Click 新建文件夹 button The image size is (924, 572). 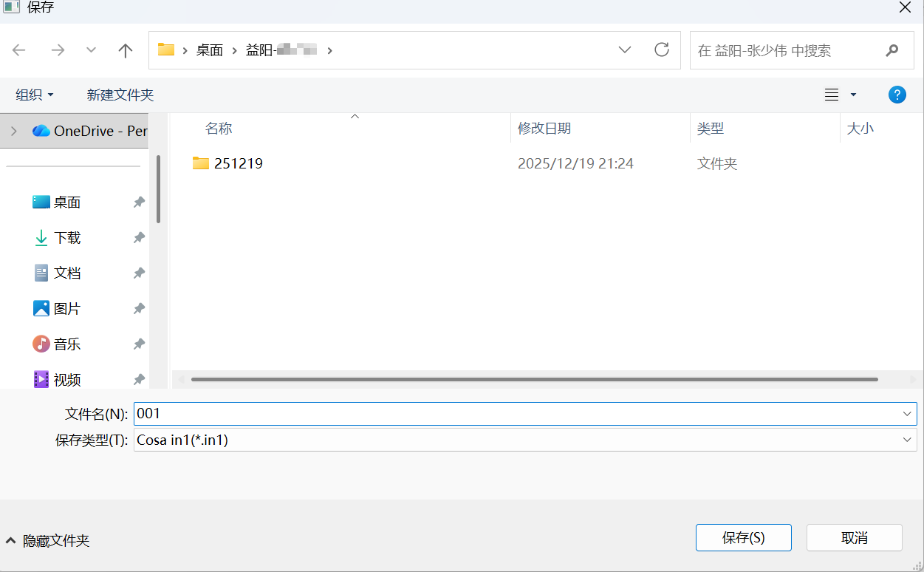120,95
